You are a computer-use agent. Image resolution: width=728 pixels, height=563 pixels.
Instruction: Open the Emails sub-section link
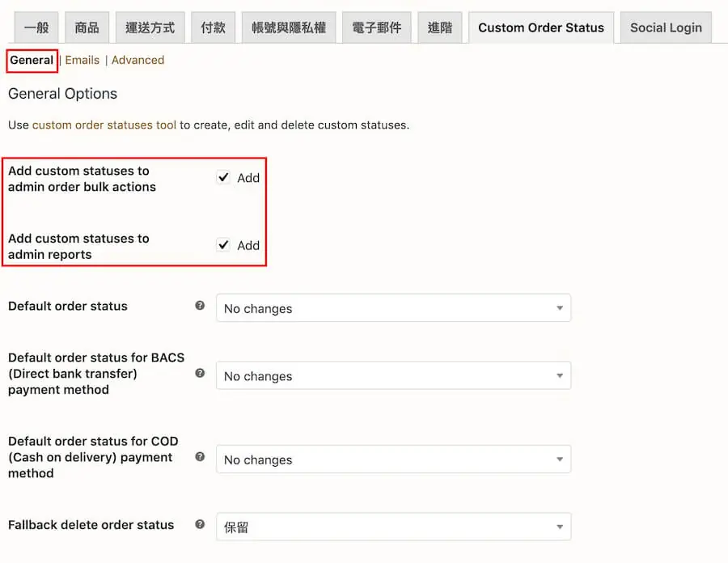tap(83, 61)
